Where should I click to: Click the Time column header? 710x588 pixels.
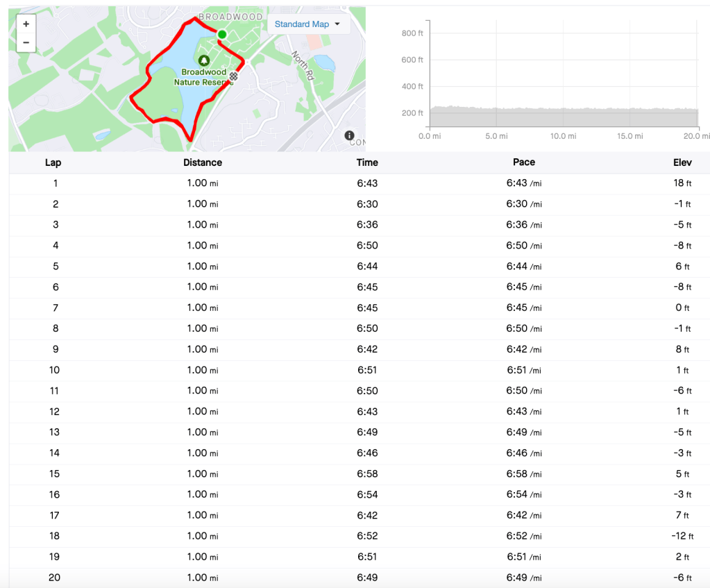367,162
